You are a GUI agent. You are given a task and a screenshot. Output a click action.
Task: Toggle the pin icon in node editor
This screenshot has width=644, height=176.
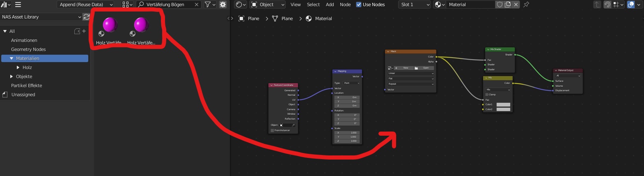pyautogui.click(x=526, y=5)
